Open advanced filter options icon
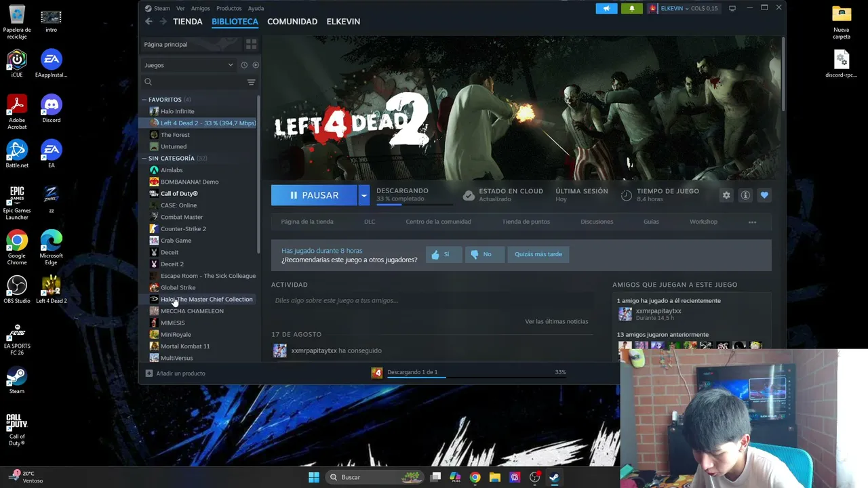This screenshot has height=488, width=868. [x=251, y=82]
